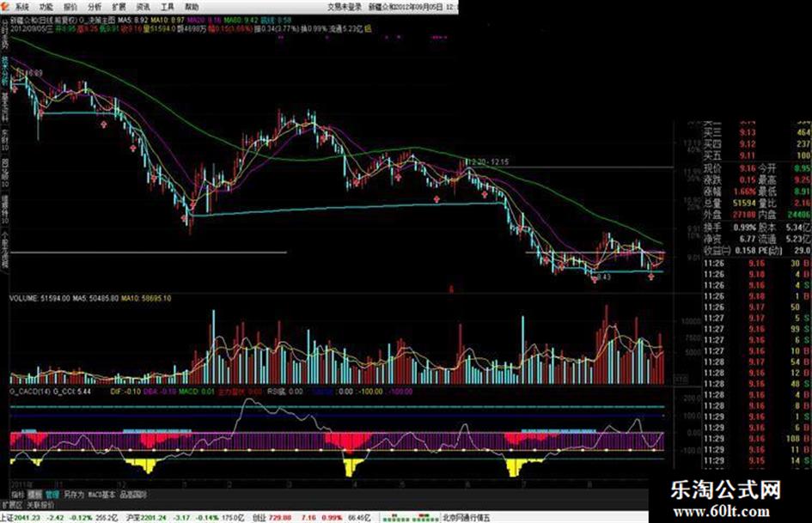Click the 净资 6.77 quote row
The height and width of the screenshot is (523, 812).
pyautogui.click(x=730, y=239)
